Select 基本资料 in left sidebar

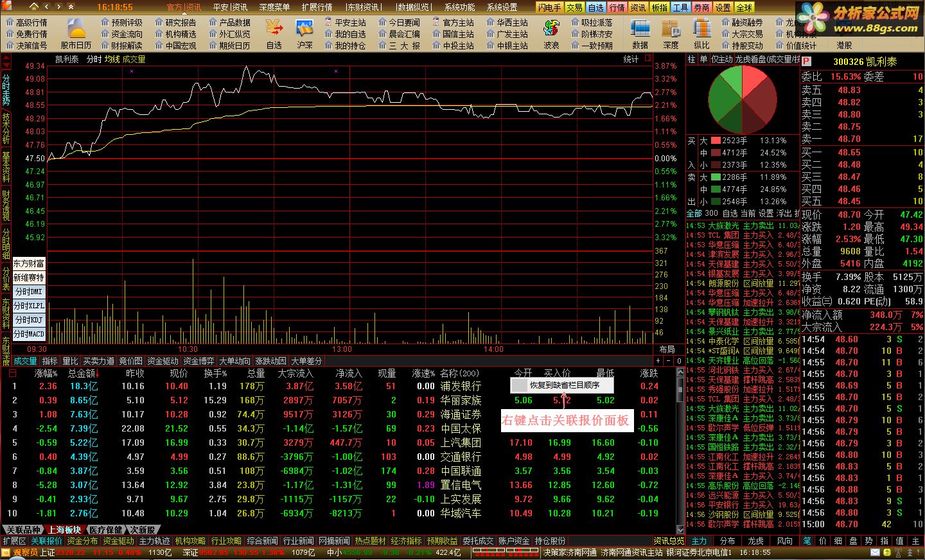coord(6,167)
